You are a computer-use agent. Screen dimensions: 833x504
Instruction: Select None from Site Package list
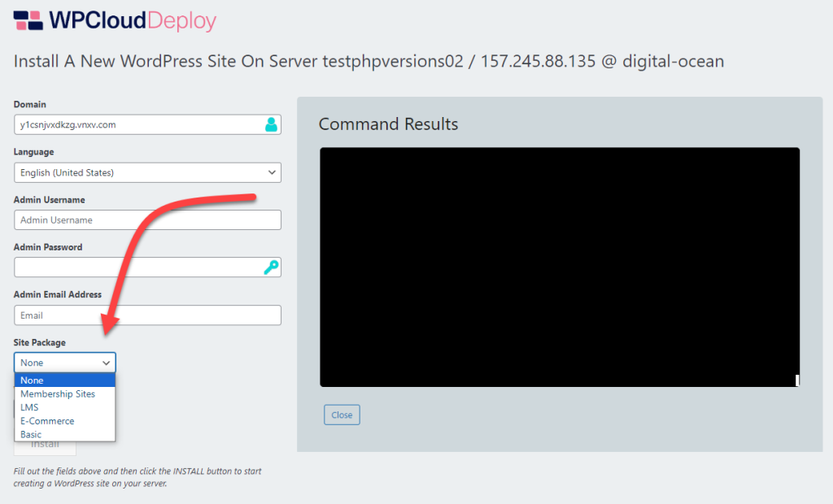coord(65,380)
